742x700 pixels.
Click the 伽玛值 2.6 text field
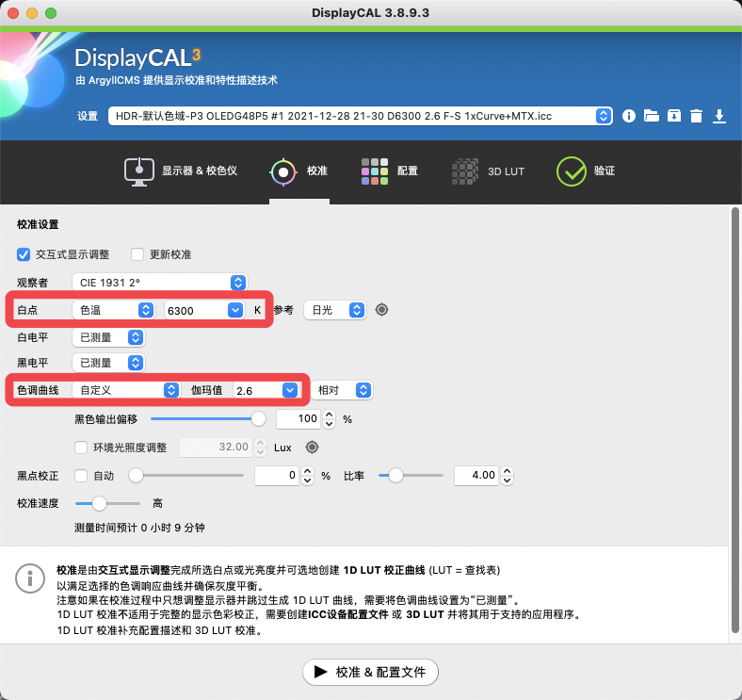point(258,391)
